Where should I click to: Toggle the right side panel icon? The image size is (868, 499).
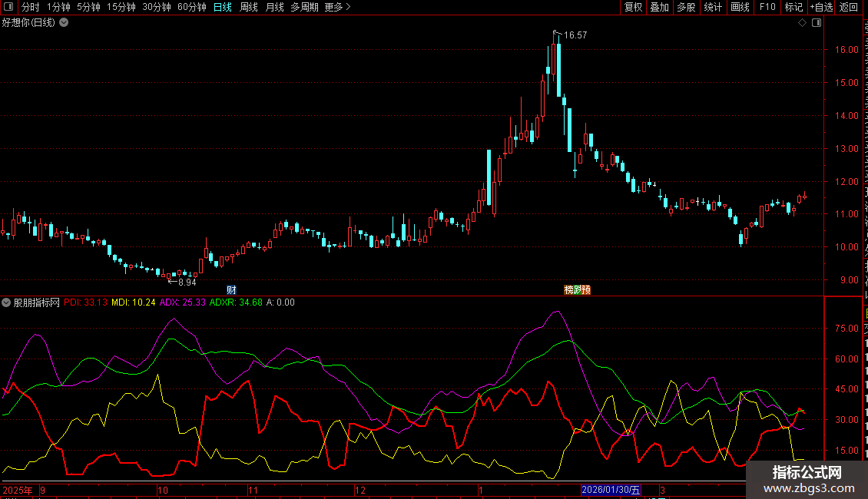816,23
